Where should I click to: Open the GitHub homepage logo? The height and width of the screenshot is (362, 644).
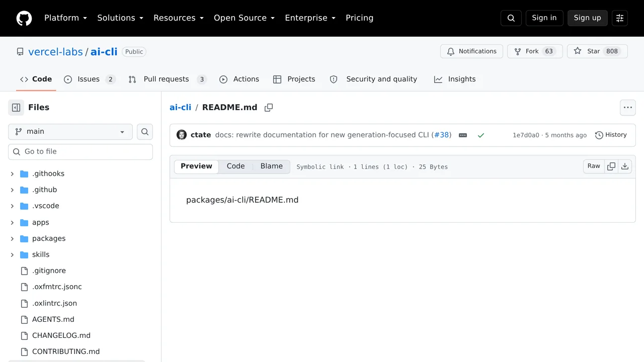tap(24, 18)
